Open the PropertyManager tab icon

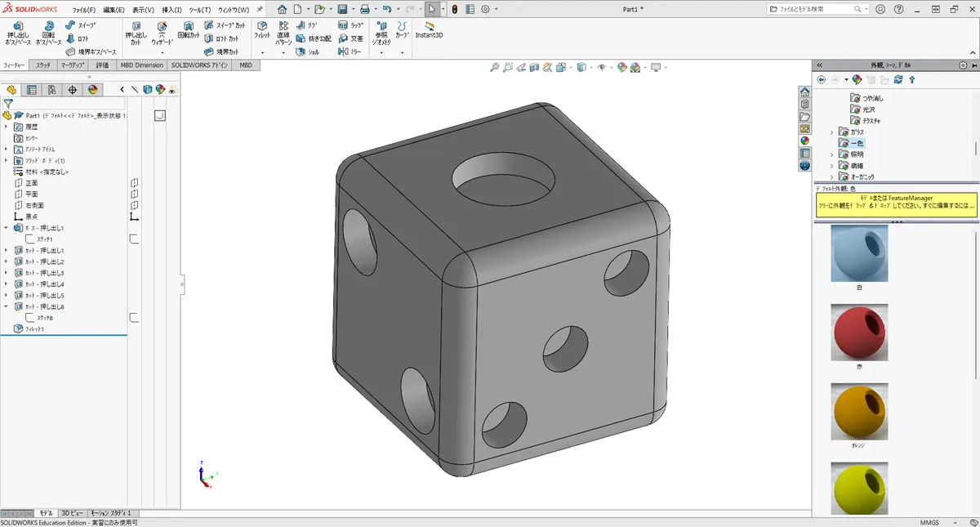[32, 90]
